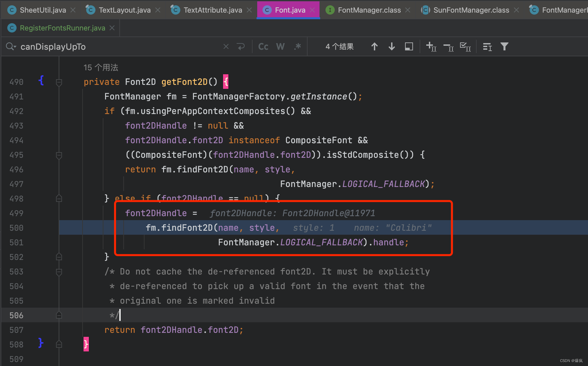
Task: Open the FontManager.class tab
Action: (x=369, y=10)
